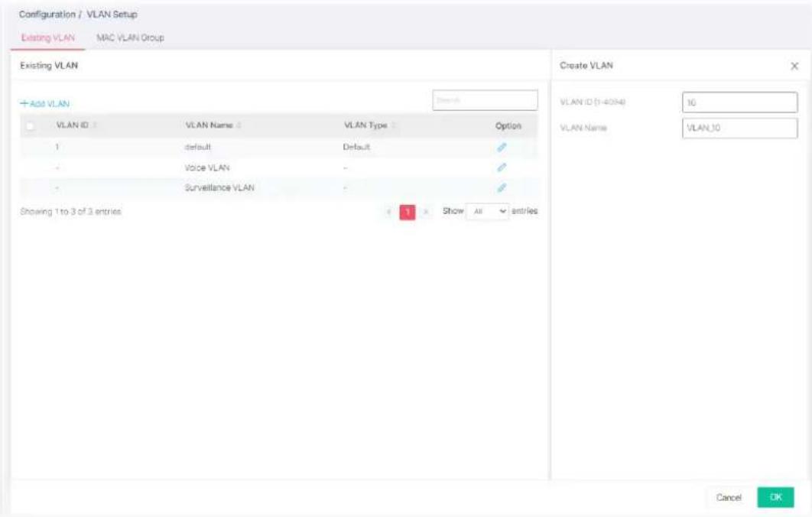Click the VLAN ID input field
The height and width of the screenshot is (517, 812).
point(739,102)
